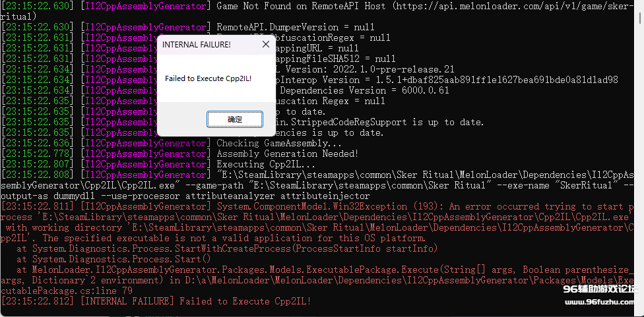Click the 96辅助游戏论坛 watermark logo
The height and width of the screenshot is (317, 644).
pyautogui.click(x=599, y=289)
